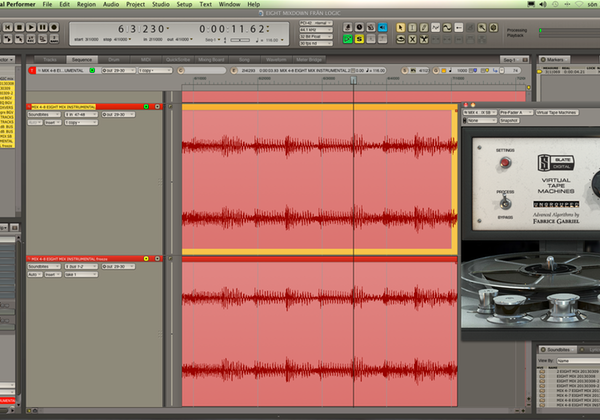This screenshot has height=420, width=600.
Task: Open 'take 1' dropdown on freeze track
Action: point(81,275)
